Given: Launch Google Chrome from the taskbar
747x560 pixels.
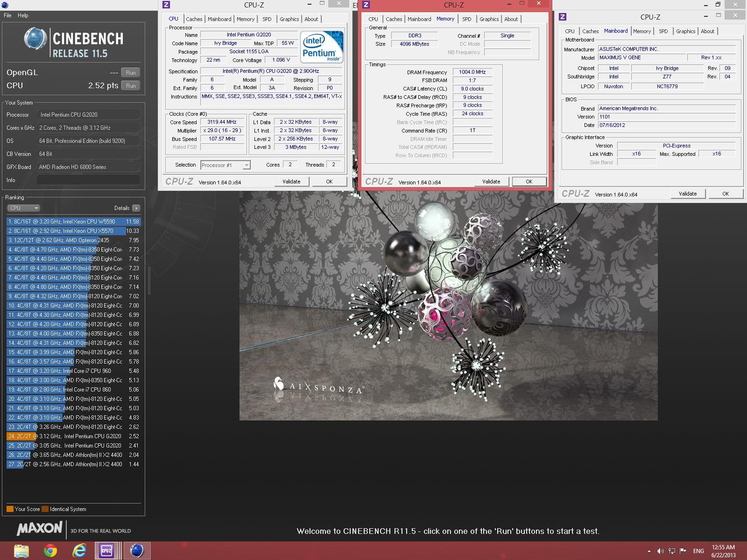Looking at the screenshot, I should (50, 551).
